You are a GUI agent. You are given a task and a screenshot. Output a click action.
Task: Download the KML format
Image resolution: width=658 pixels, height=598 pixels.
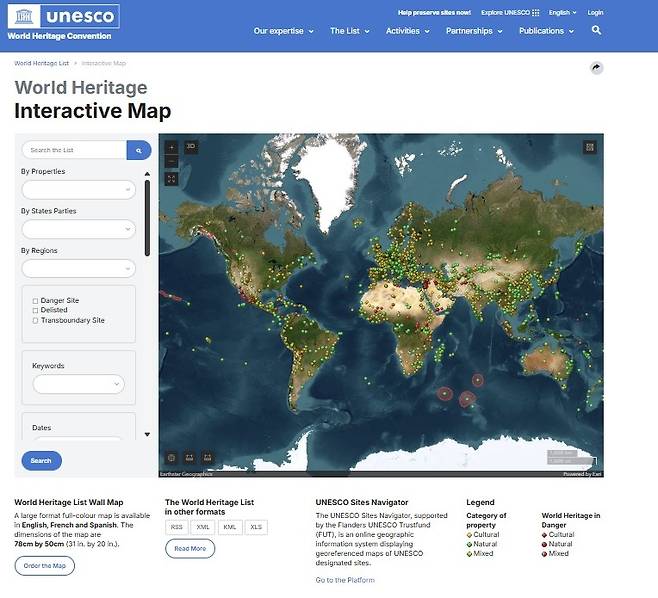pyautogui.click(x=230, y=527)
